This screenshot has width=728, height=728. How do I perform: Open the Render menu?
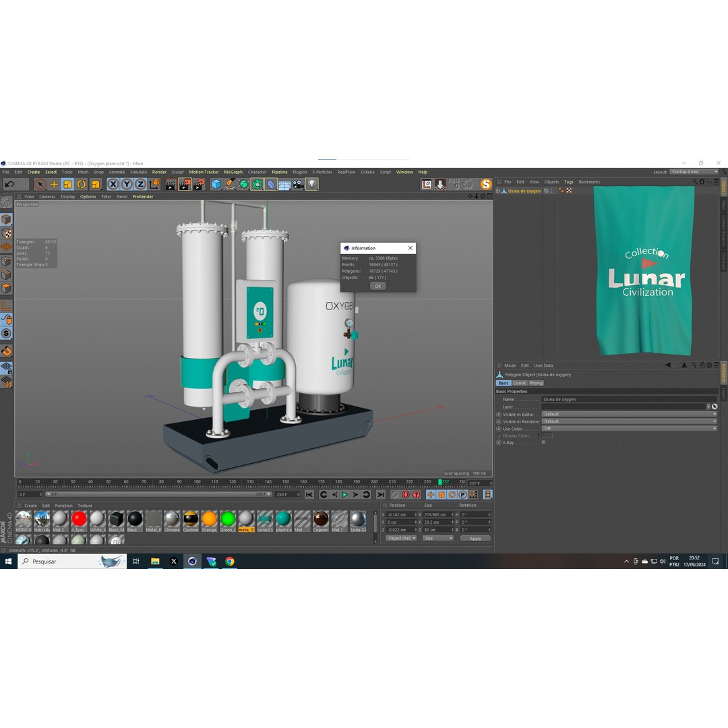(159, 173)
